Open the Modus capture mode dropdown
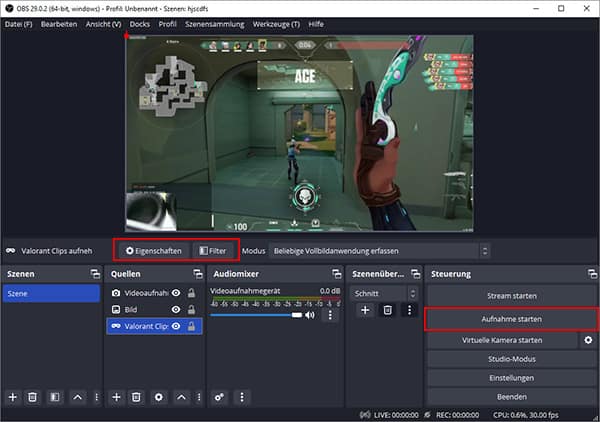The image size is (600, 422). 379,251
